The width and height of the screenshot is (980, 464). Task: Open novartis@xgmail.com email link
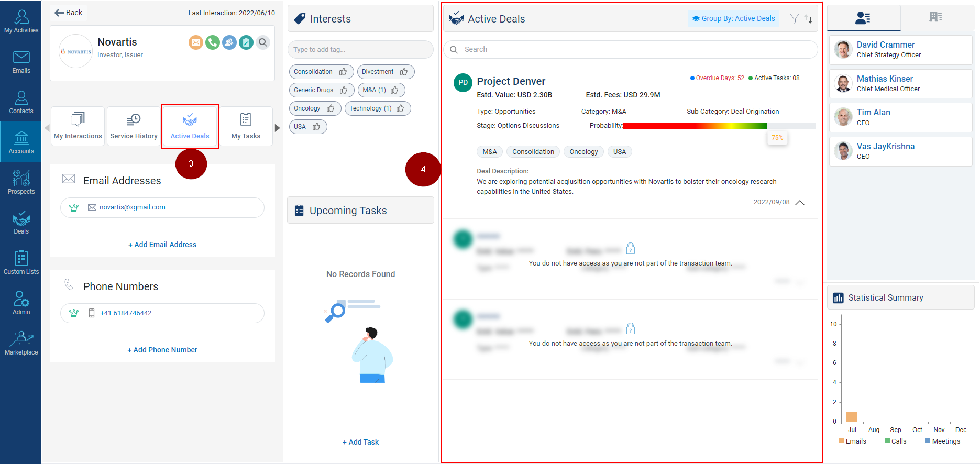(x=133, y=207)
